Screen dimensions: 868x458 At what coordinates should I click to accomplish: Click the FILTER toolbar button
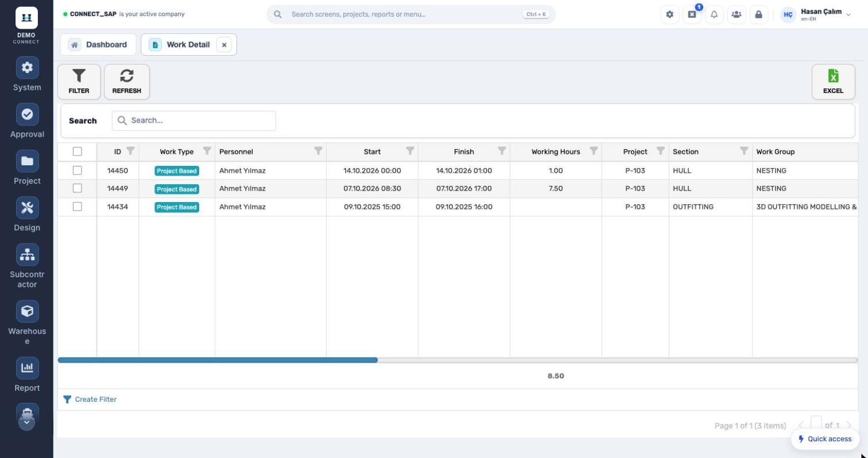(79, 81)
